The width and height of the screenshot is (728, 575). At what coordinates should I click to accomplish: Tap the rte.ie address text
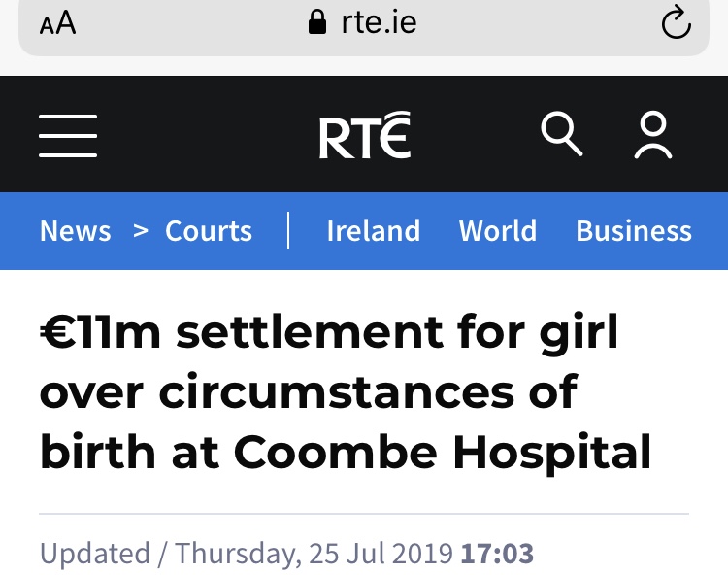click(x=379, y=23)
